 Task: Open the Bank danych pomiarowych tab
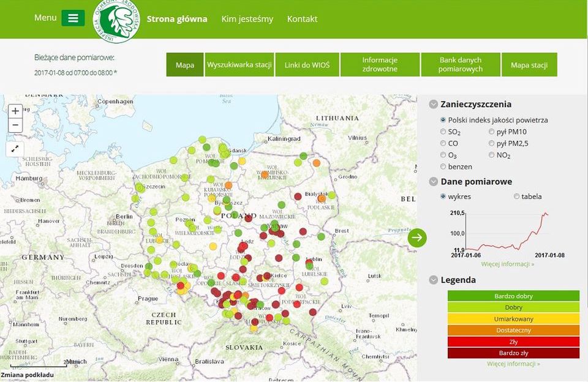pyautogui.click(x=461, y=65)
